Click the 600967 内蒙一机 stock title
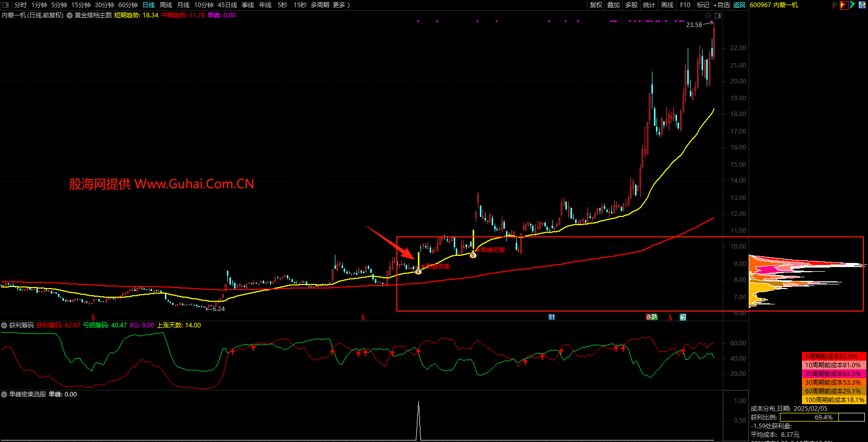Viewport: 868px width, 442px height. click(774, 5)
